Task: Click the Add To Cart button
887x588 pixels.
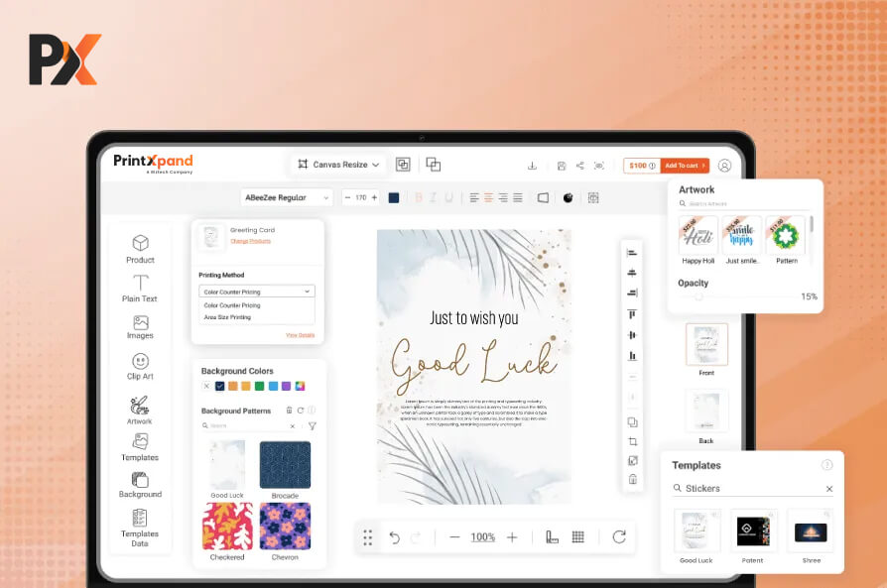Action: pyautogui.click(x=685, y=166)
